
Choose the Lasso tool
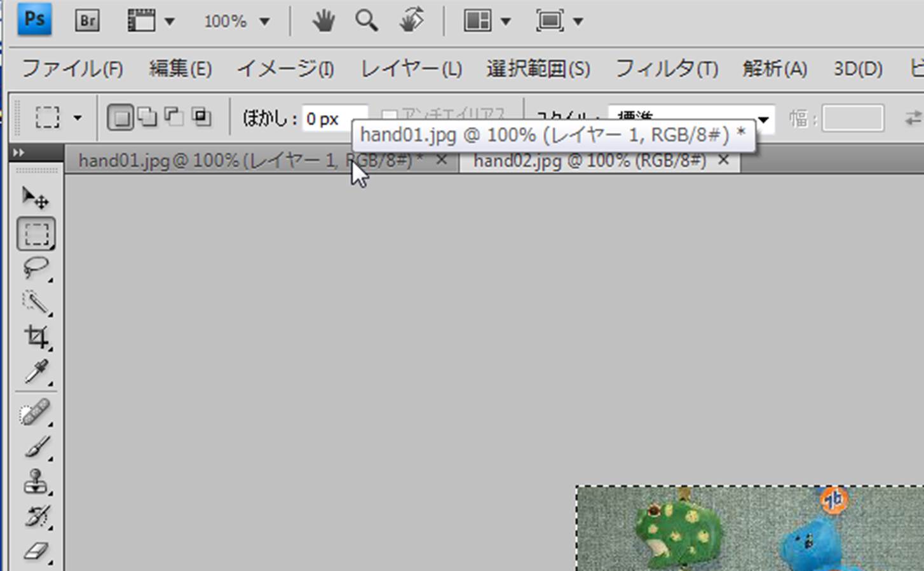coord(36,268)
